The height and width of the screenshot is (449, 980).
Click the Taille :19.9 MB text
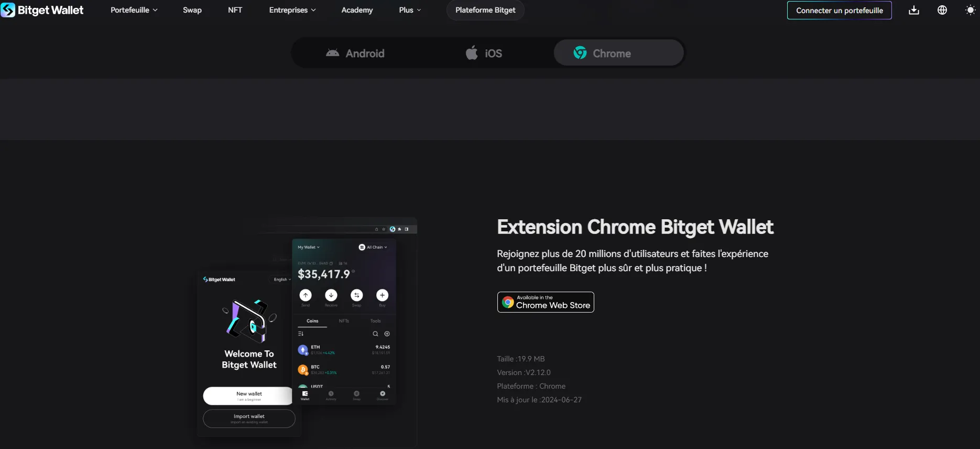point(521,359)
